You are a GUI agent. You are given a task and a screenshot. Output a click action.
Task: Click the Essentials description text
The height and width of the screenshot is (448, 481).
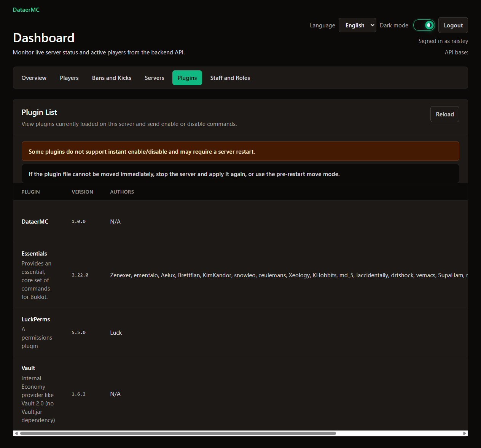[x=37, y=280]
